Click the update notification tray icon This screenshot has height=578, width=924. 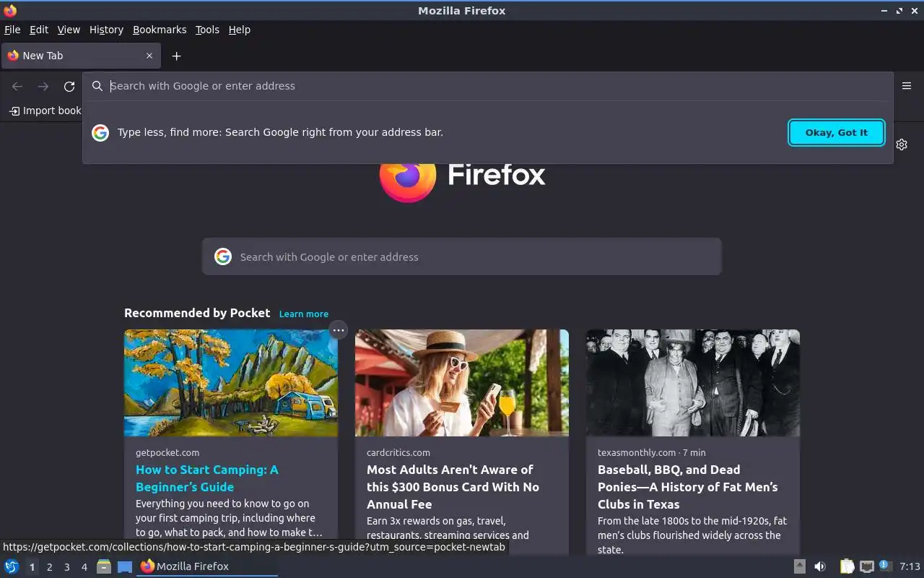(886, 566)
